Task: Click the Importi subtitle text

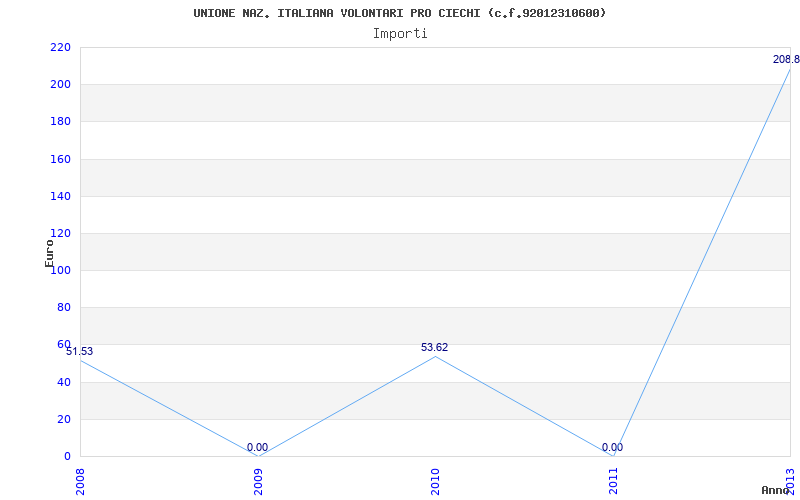Action: pos(400,33)
